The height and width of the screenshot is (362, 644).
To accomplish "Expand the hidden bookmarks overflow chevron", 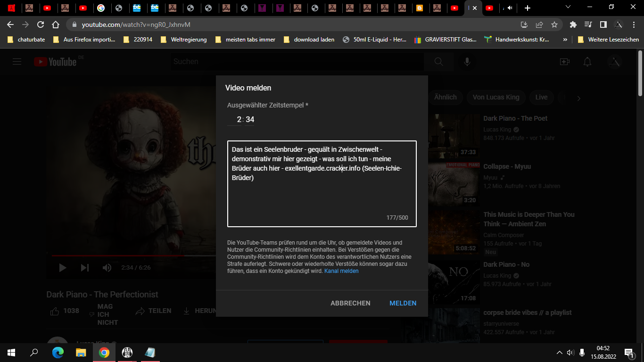I will (x=565, y=40).
